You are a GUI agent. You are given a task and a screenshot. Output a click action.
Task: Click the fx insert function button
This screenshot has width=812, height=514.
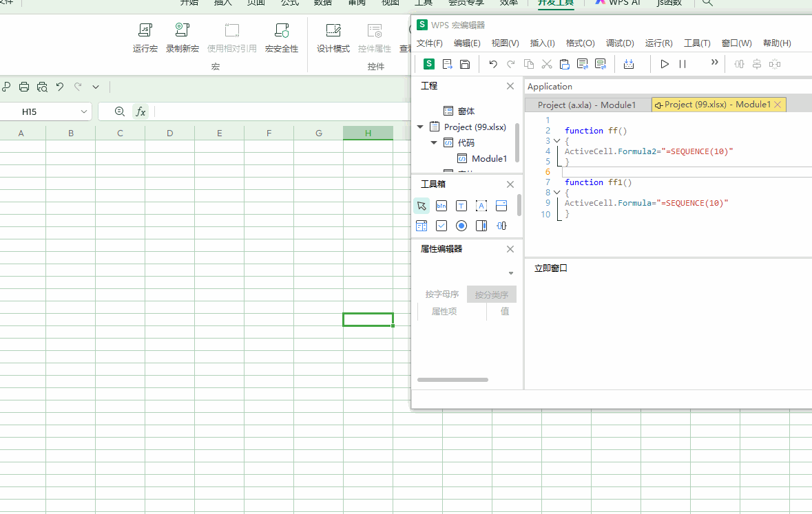coord(140,111)
